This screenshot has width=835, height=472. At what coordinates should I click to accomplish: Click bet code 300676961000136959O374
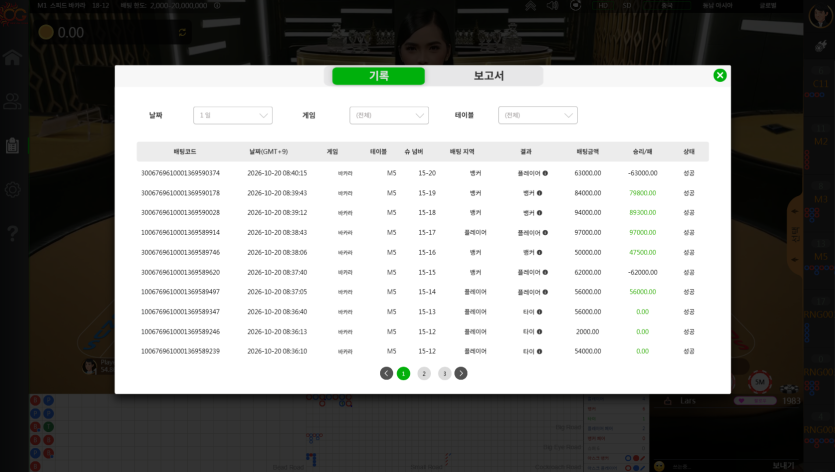coord(180,173)
